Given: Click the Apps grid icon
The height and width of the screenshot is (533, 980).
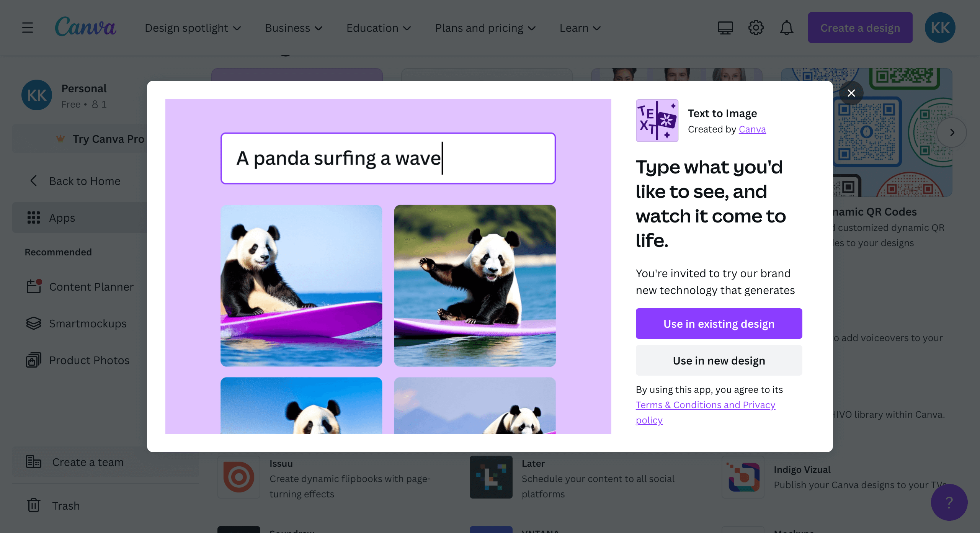Looking at the screenshot, I should 34,217.
